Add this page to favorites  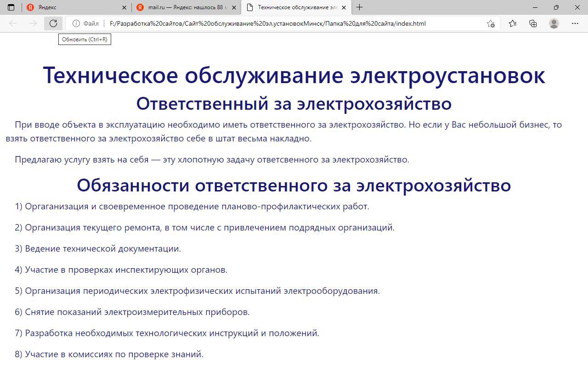click(491, 23)
